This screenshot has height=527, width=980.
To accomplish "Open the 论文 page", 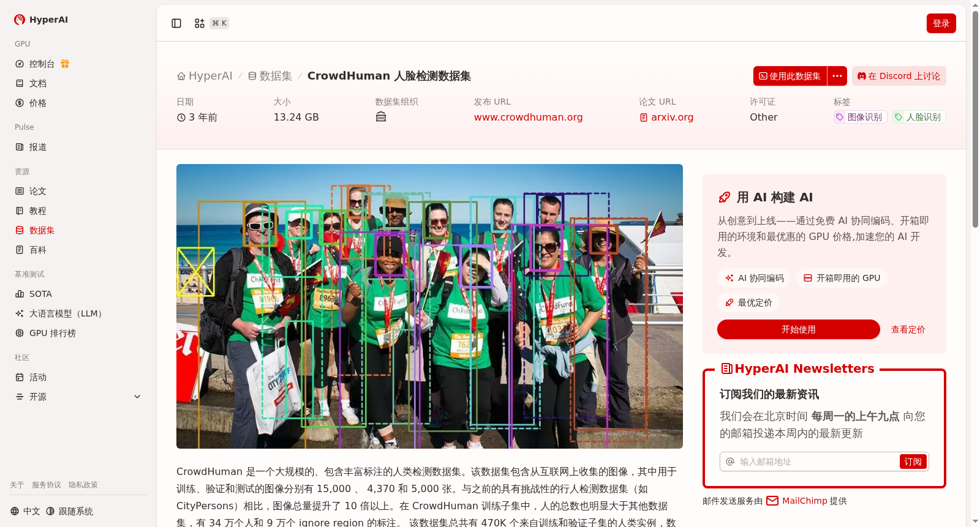I will pyautogui.click(x=78, y=191).
